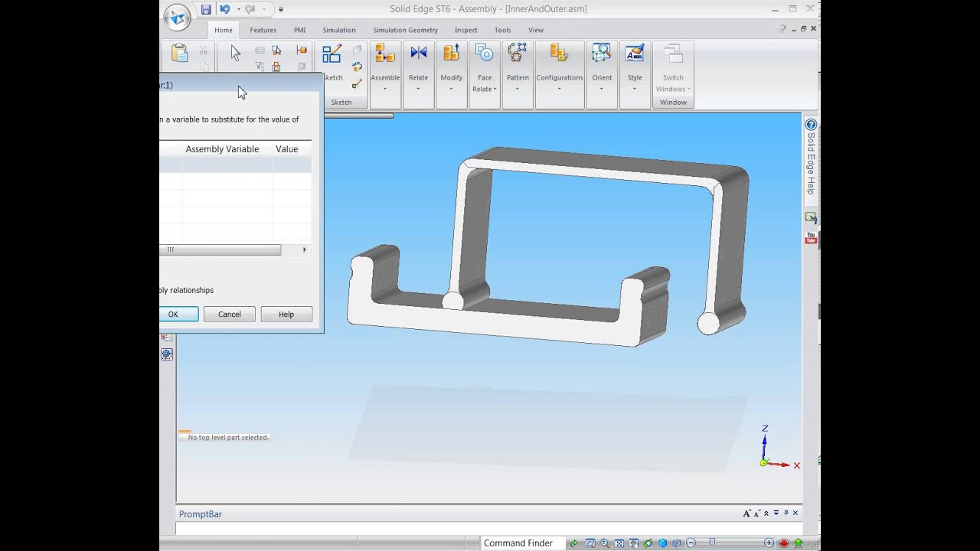Expand the Orient dropdown arrow
The width and height of the screenshot is (980, 551).
click(602, 89)
